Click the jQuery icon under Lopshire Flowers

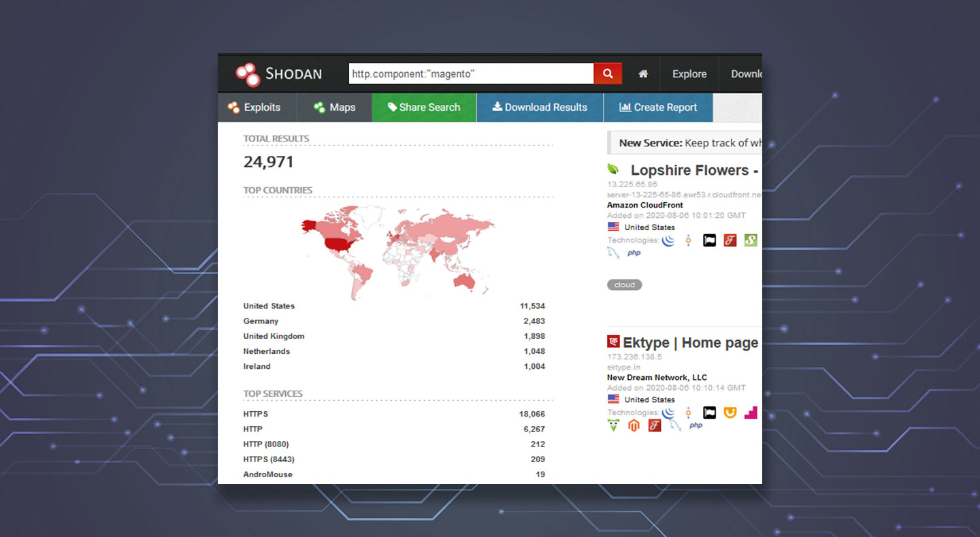click(668, 240)
